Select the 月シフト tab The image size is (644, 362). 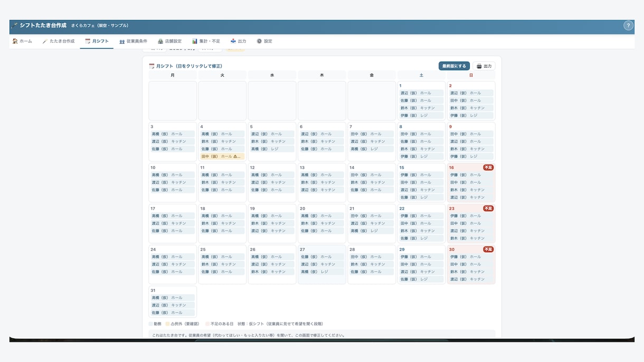97,41
